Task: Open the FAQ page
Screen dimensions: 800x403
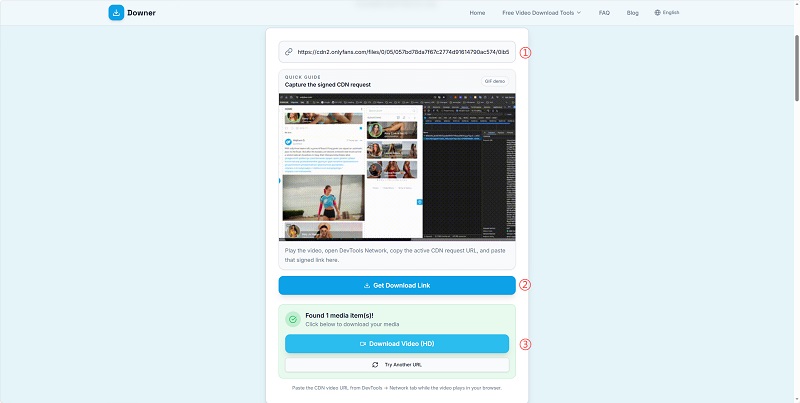Action: (604, 13)
